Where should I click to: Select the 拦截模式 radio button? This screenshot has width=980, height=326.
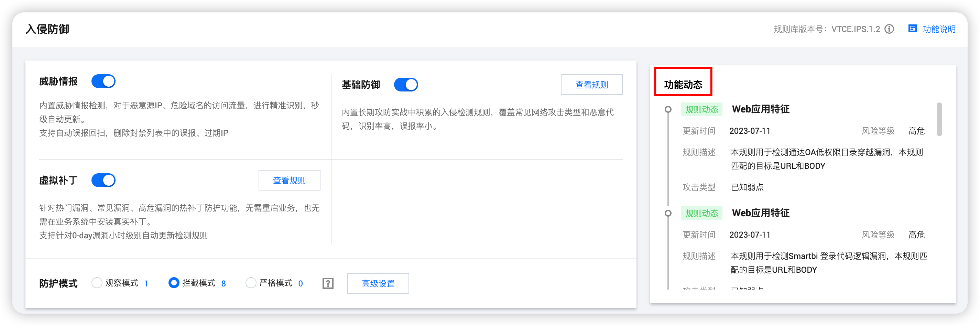[x=174, y=283]
